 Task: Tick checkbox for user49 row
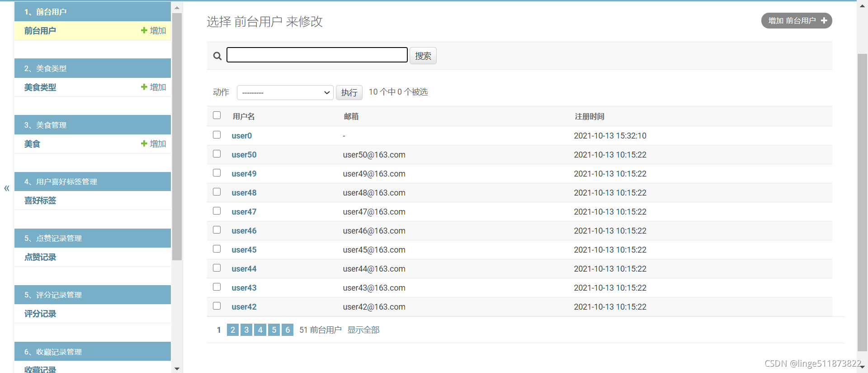tap(217, 173)
